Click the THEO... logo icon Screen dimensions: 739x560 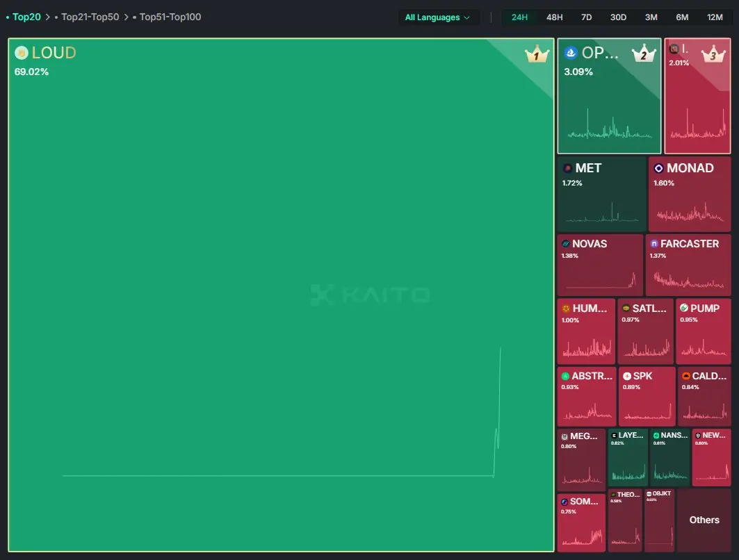(613, 495)
